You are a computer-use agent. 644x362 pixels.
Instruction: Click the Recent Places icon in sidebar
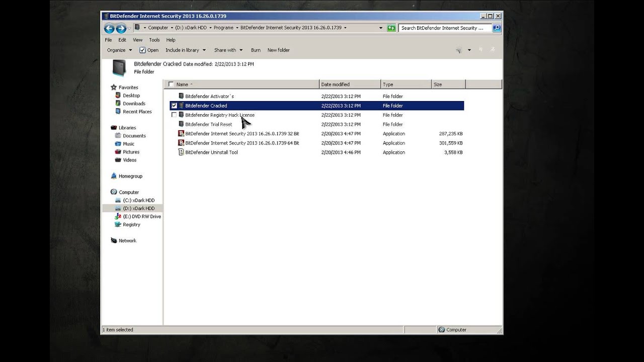pos(118,112)
